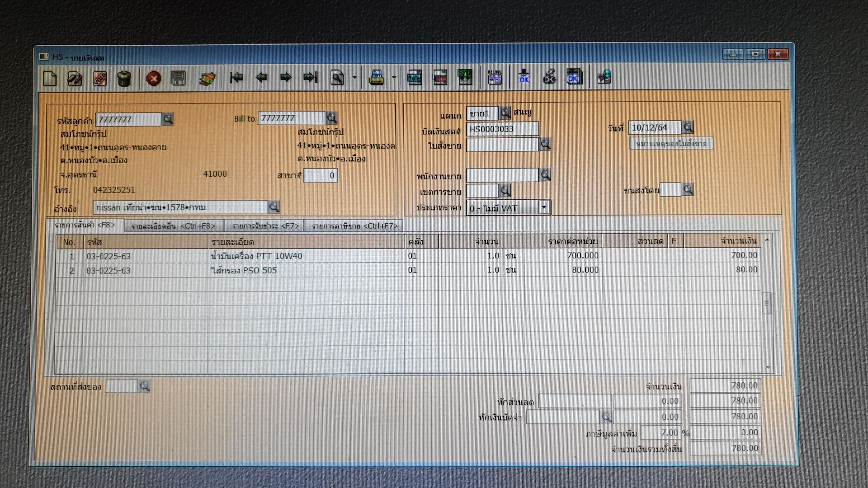
Task: Click the grand total field 780.00
Action: tap(725, 448)
